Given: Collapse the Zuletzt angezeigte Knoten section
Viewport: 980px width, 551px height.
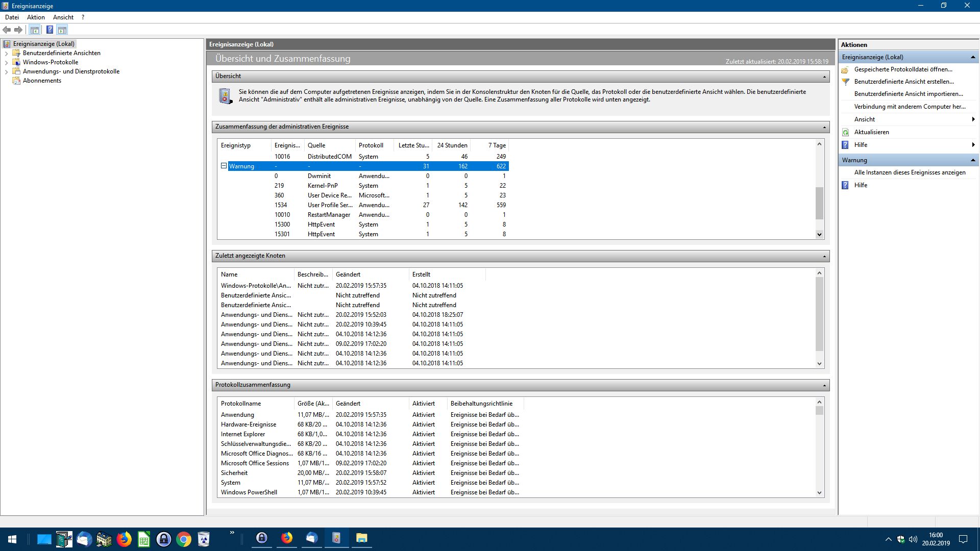Looking at the screenshot, I should pos(824,256).
